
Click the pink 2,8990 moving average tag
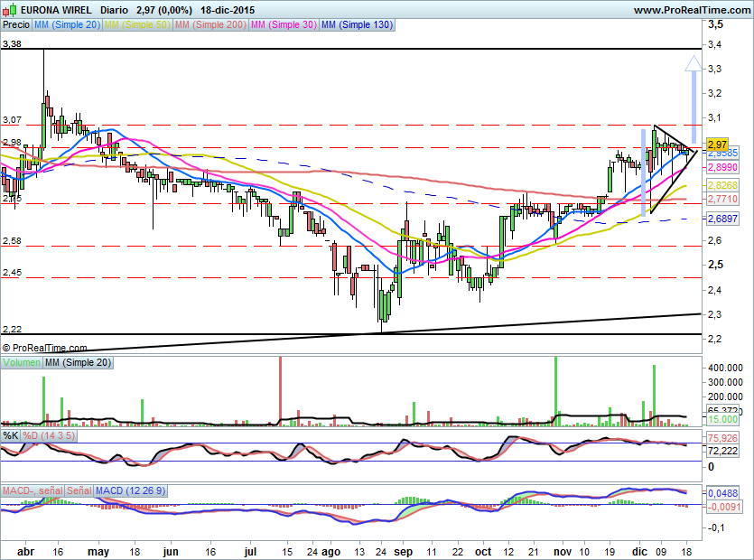722,167
